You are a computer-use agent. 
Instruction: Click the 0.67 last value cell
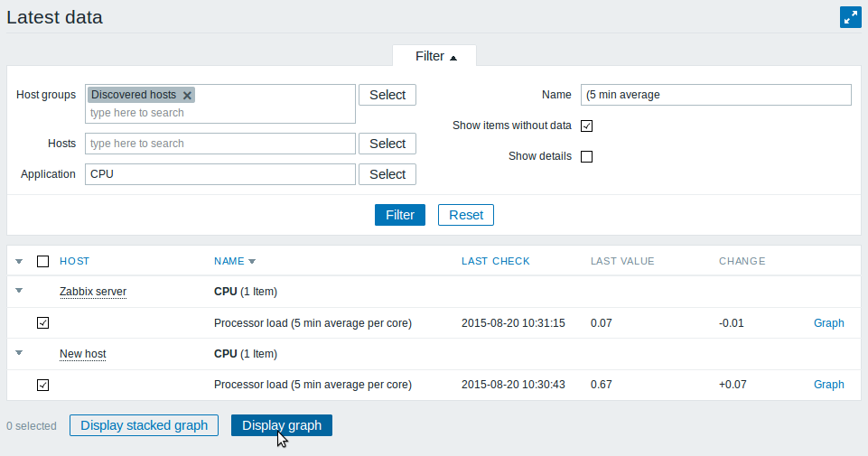(602, 385)
